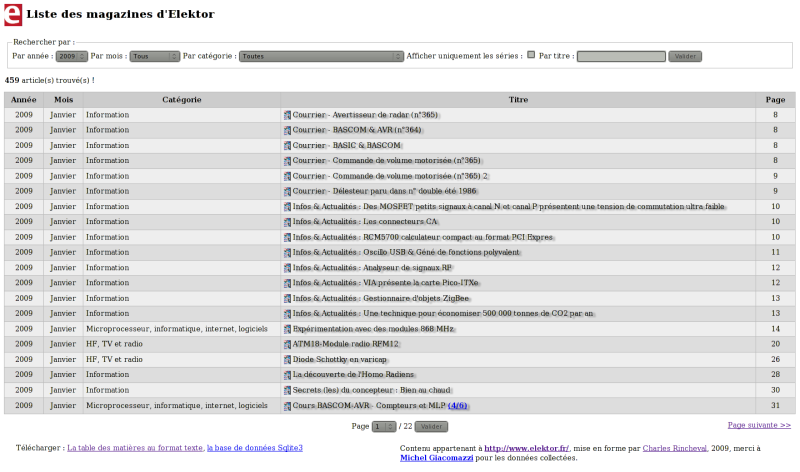
Task: Click icon beside Les connecteurs CA
Action: [287, 222]
